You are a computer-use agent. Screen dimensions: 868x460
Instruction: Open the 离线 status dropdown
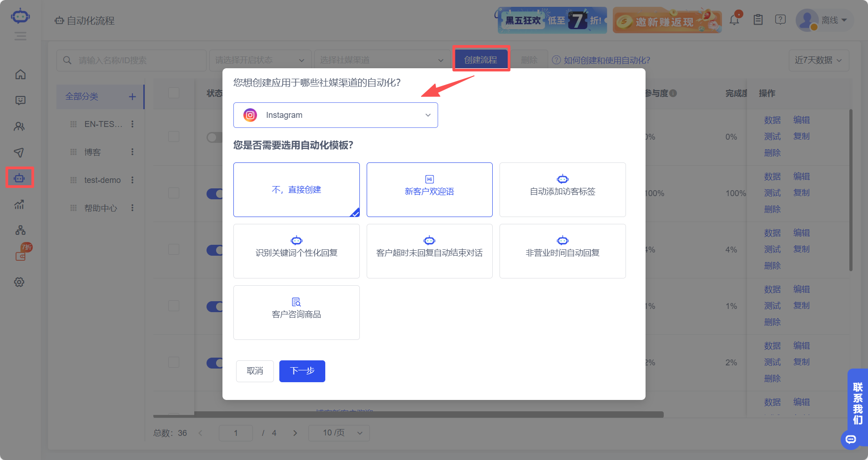click(834, 20)
